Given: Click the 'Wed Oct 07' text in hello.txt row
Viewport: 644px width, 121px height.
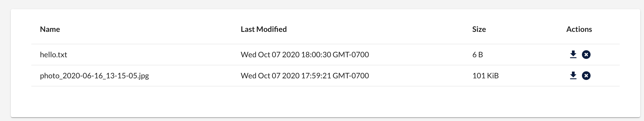Looking at the screenshot, I should pyautogui.click(x=260, y=55).
